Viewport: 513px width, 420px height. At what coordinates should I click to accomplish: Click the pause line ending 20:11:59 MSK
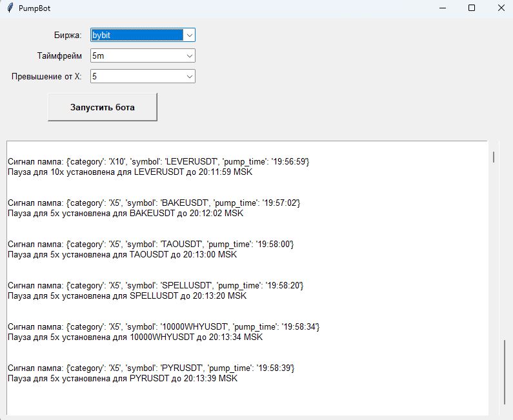[x=130, y=172]
